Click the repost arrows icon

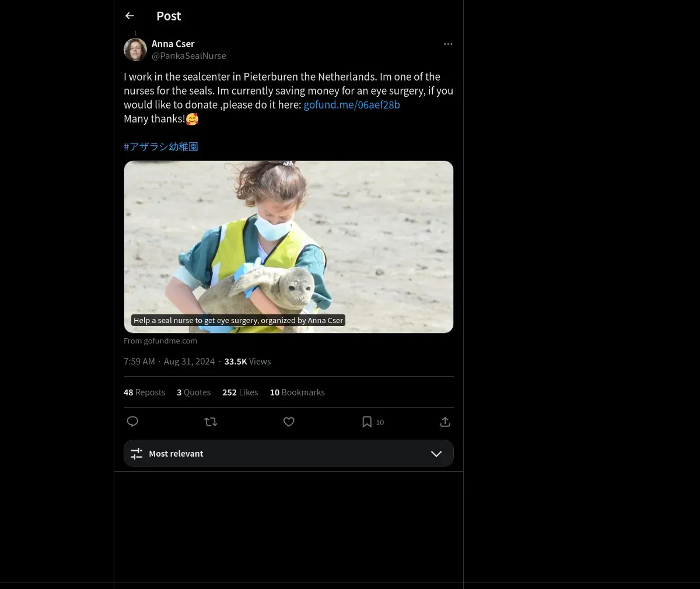tap(211, 422)
